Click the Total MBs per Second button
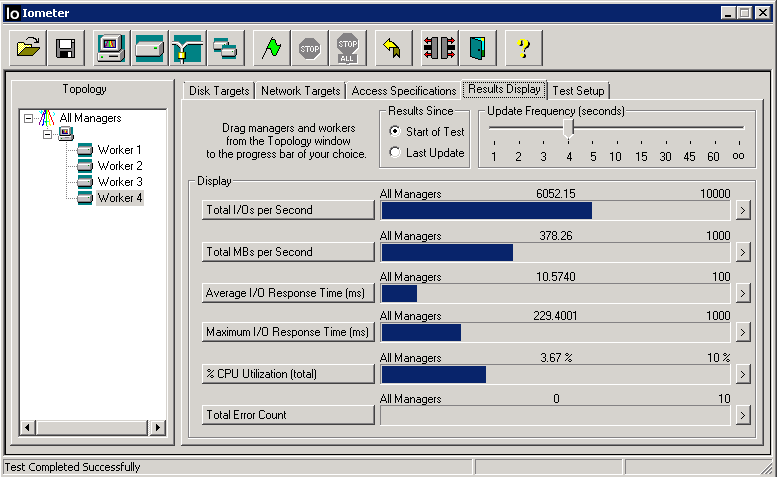This screenshot has width=777, height=477. pos(288,252)
